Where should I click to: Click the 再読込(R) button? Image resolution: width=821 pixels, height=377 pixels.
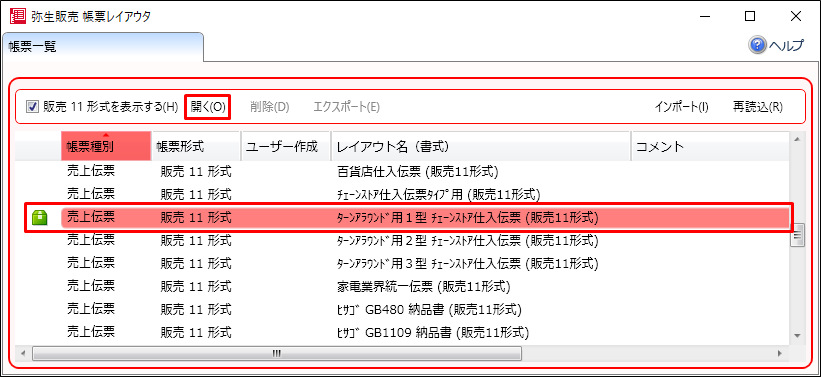pyautogui.click(x=758, y=107)
